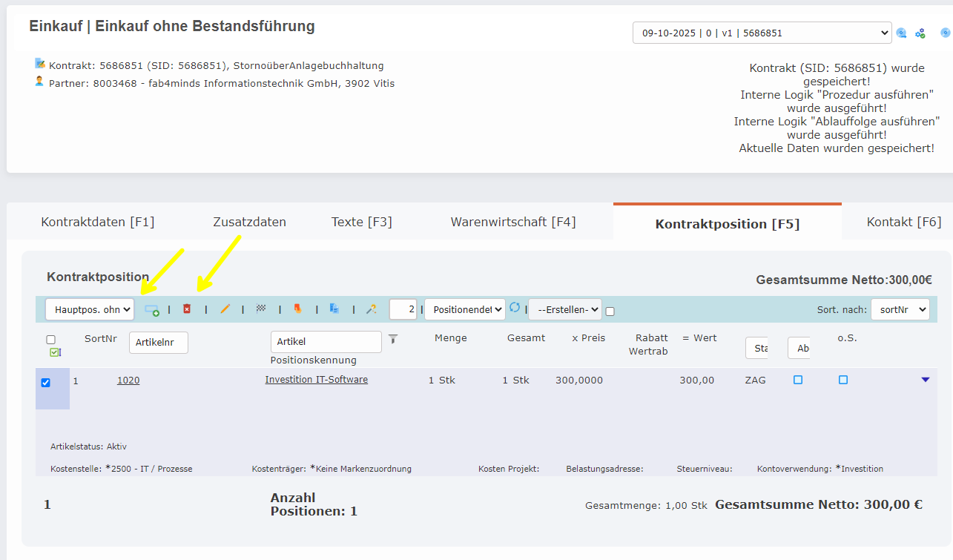Screen dimensions: 953x560
Task: Click the red delete position icon
Action: pyautogui.click(x=187, y=309)
